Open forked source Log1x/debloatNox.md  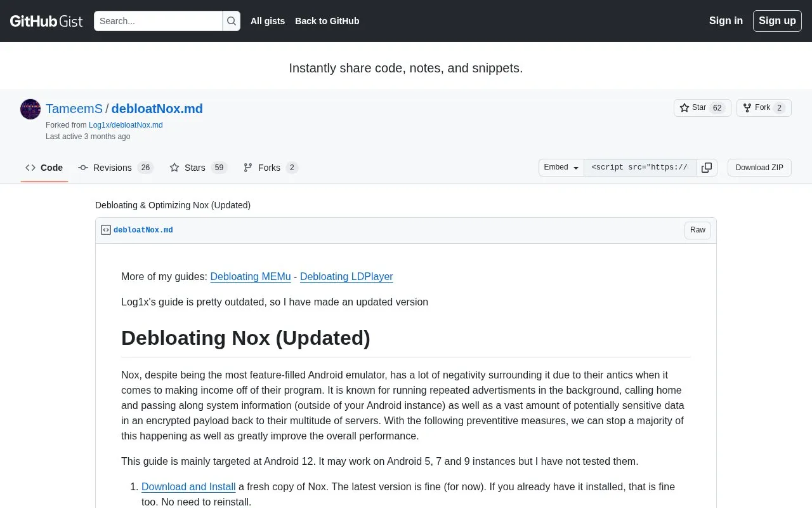126,125
